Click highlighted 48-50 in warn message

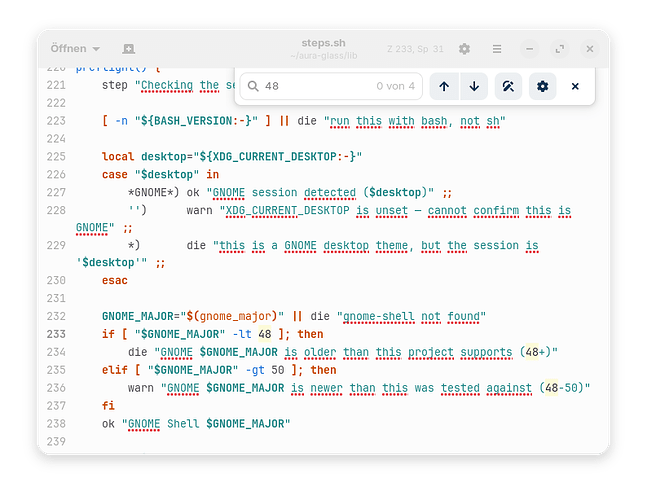(x=561, y=388)
